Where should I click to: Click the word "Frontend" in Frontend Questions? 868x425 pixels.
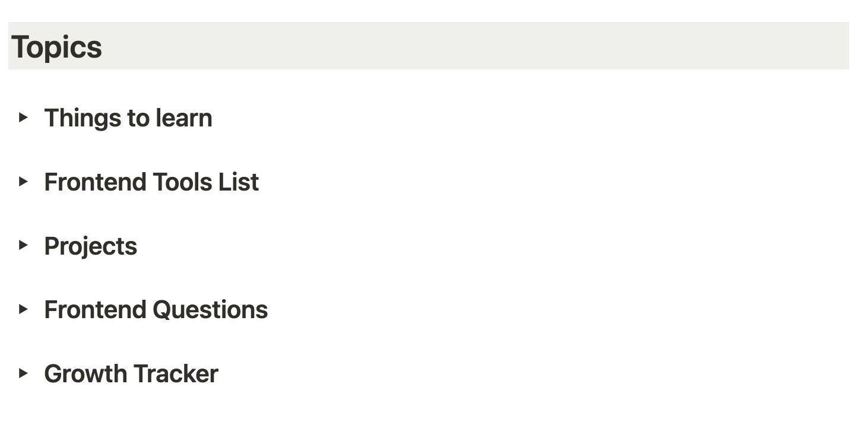[96, 310]
